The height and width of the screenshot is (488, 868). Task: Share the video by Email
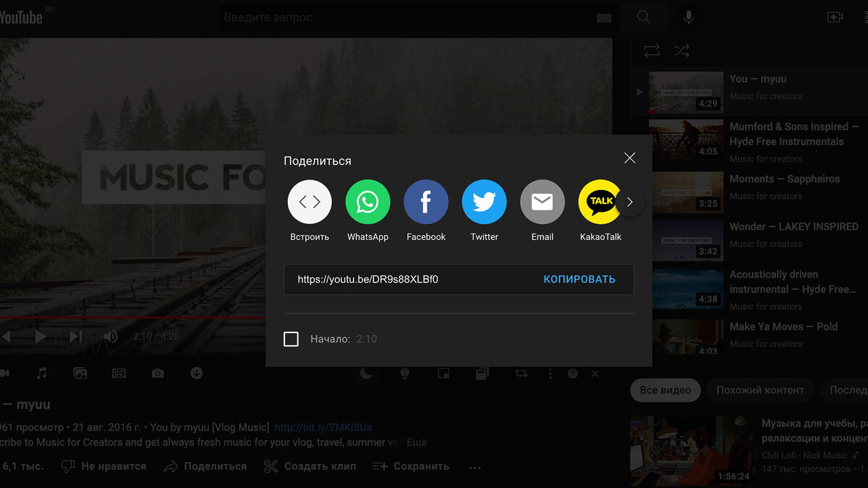pyautogui.click(x=542, y=202)
